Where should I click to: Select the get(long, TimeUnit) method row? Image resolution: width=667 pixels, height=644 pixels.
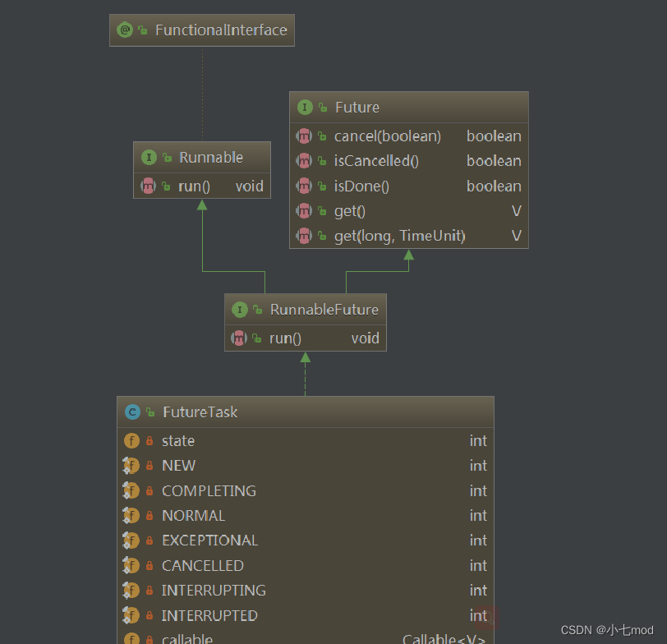pyautogui.click(x=409, y=236)
